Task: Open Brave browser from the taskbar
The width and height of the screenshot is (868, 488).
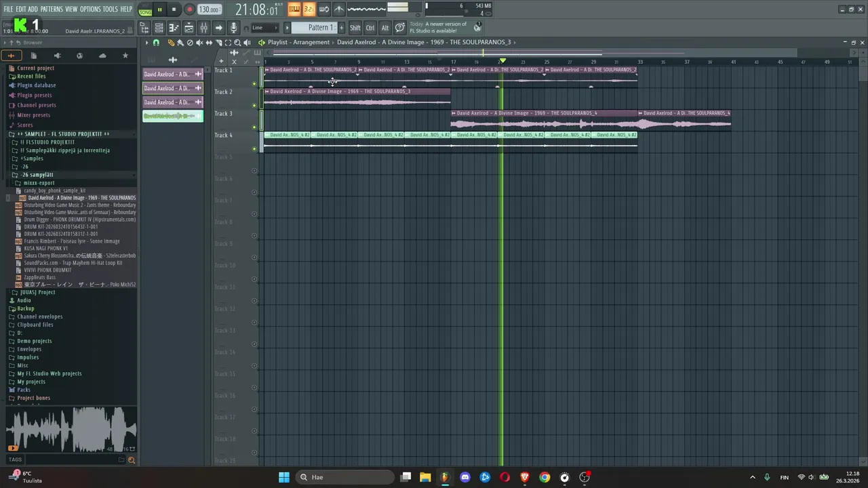Action: [525, 477]
